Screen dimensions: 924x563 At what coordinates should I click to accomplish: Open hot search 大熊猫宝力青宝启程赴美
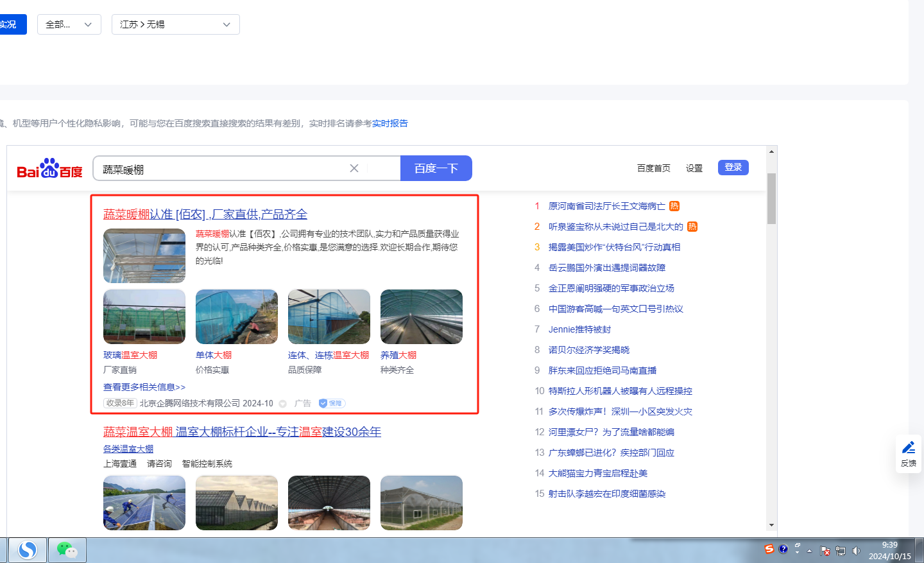598,473
